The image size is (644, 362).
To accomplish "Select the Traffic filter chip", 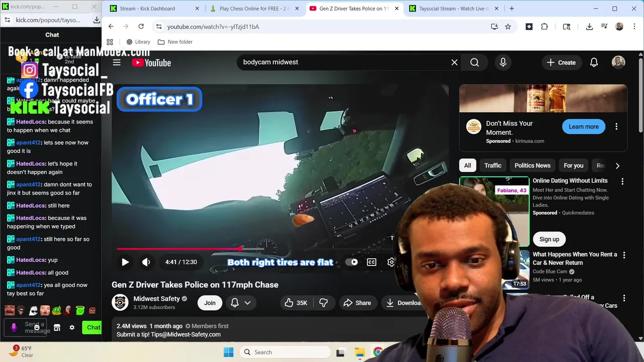I will click(493, 165).
